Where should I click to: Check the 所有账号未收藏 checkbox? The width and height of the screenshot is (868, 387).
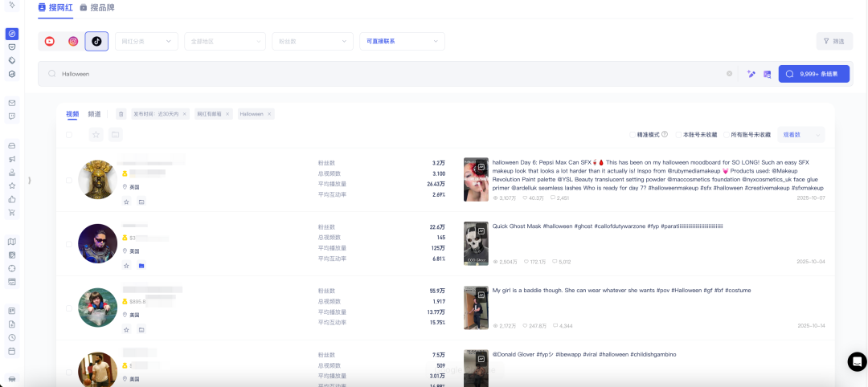[x=727, y=135]
